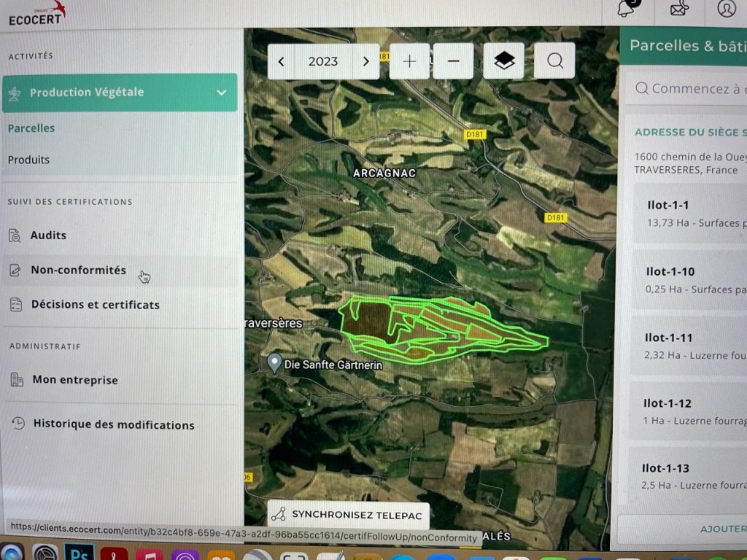Click Synchronisez Telepac button
The height and width of the screenshot is (560, 747).
point(348,514)
